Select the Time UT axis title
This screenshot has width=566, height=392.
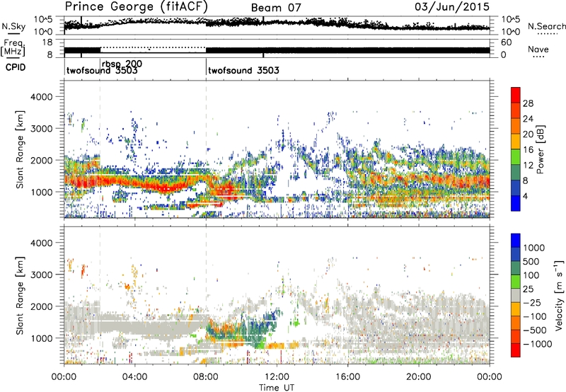click(277, 388)
